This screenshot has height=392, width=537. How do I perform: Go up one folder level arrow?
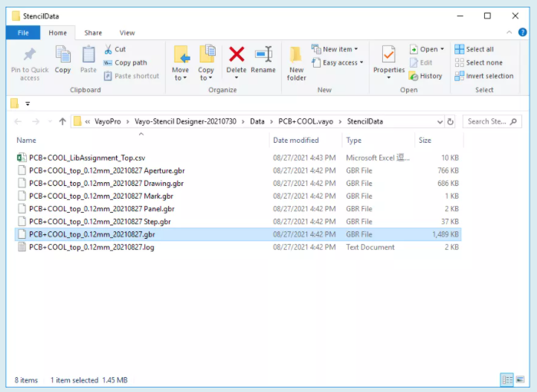tap(62, 121)
